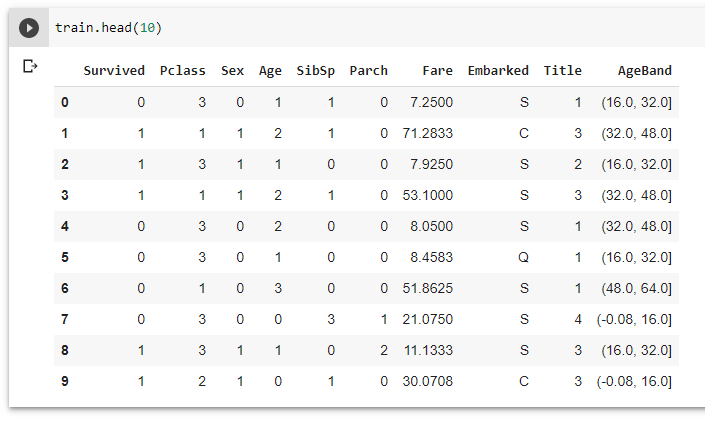
Task: Run the train.head(10) code cell
Action: (30, 28)
